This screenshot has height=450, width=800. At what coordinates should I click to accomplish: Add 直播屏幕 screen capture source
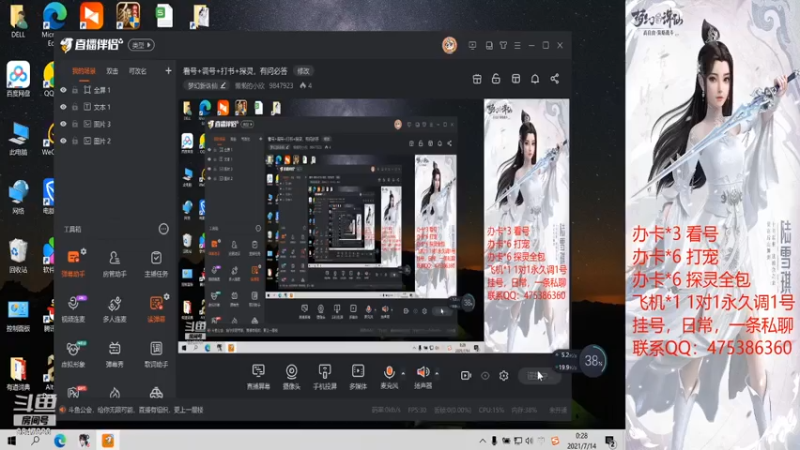258,377
